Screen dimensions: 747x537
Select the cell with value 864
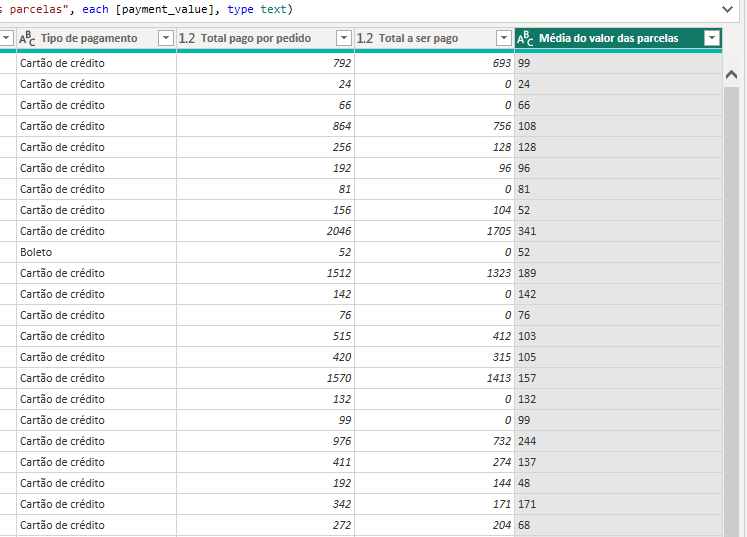click(x=265, y=126)
